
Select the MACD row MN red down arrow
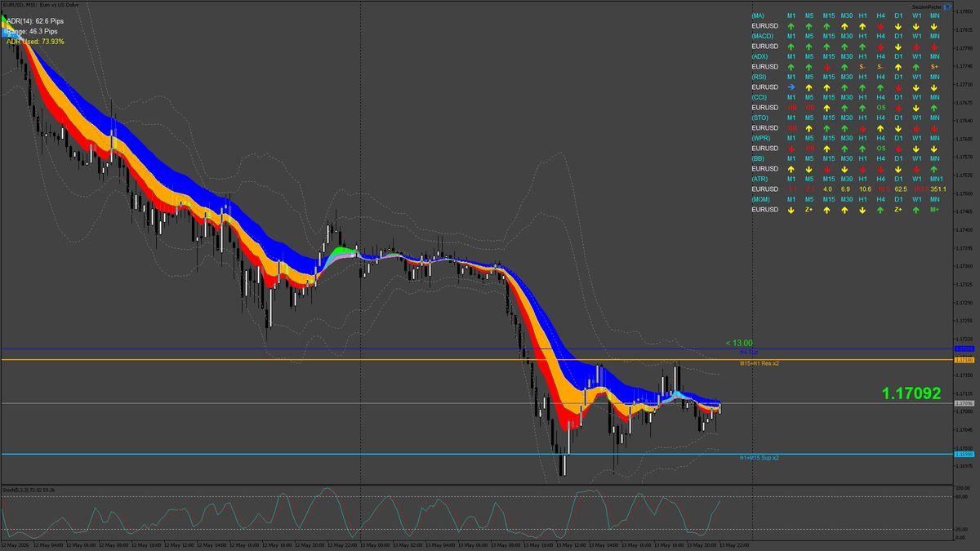tap(934, 46)
